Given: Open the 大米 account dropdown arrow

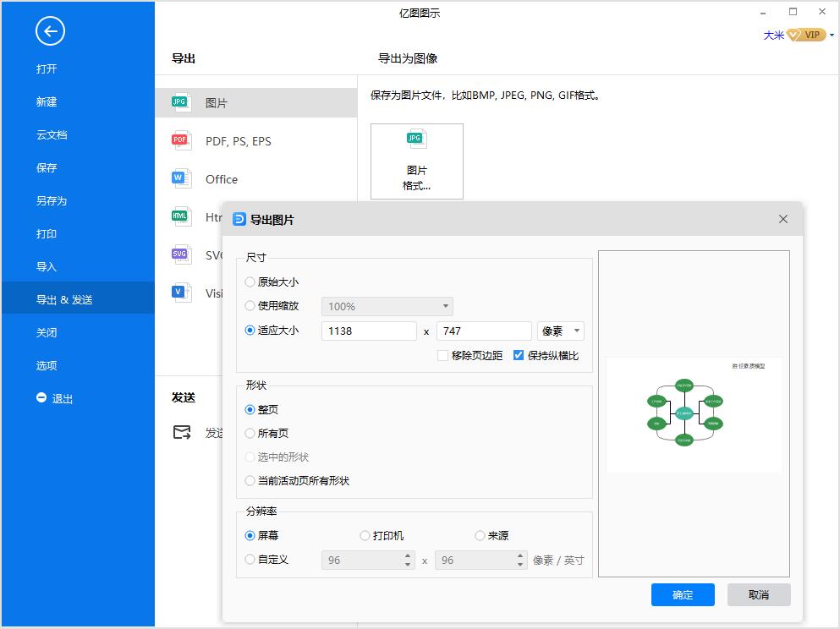Looking at the screenshot, I should coord(833,35).
